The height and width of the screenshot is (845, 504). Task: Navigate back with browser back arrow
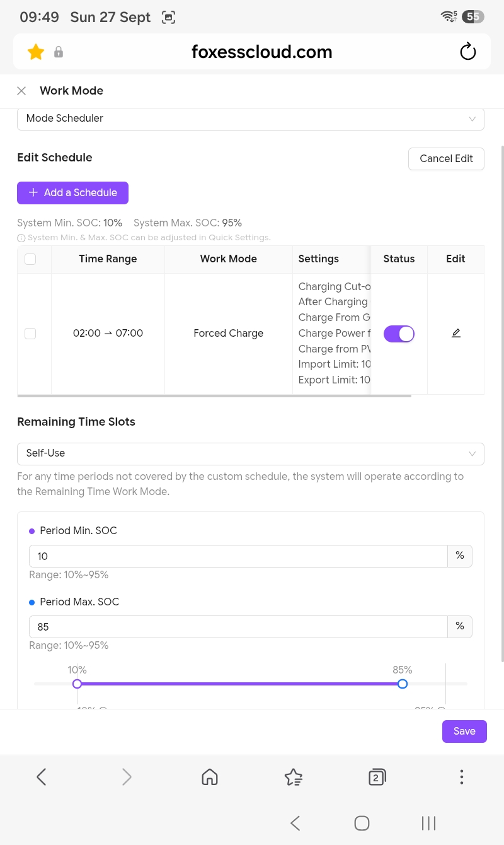pos(42,777)
